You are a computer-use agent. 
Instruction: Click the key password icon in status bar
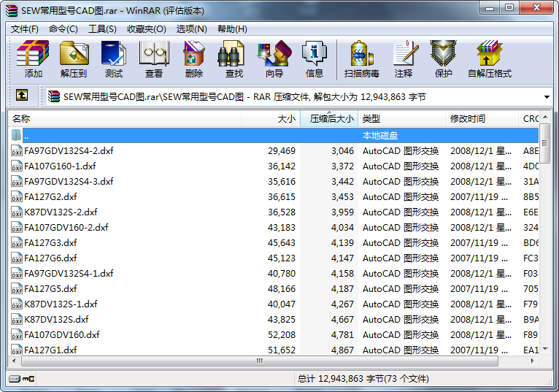pos(28,378)
